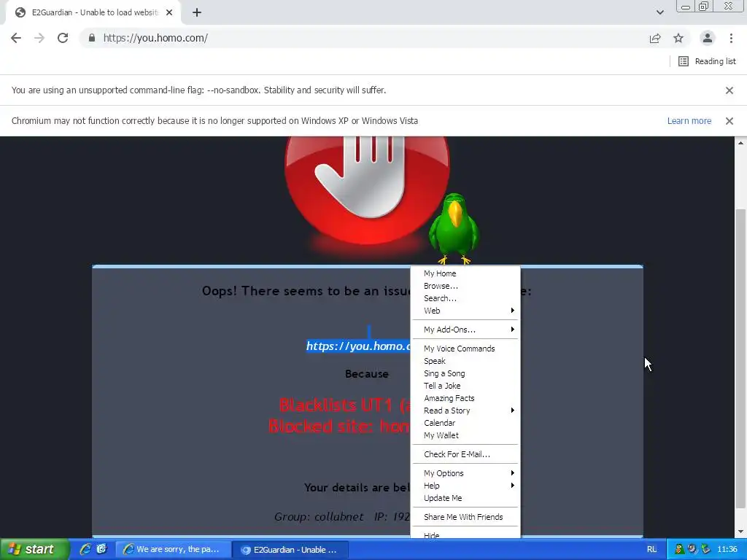Expand the My Add-Ons submenu
Image resolution: width=747 pixels, height=560 pixels.
tap(465, 330)
